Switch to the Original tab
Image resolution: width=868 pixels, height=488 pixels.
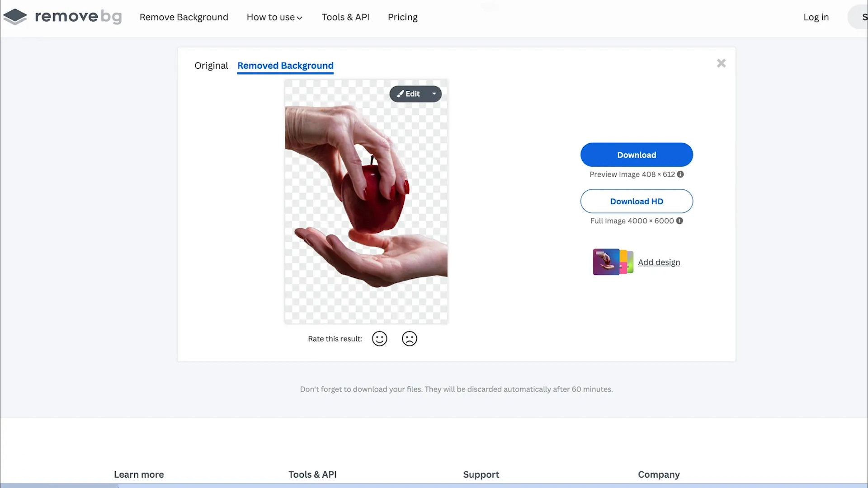211,66
